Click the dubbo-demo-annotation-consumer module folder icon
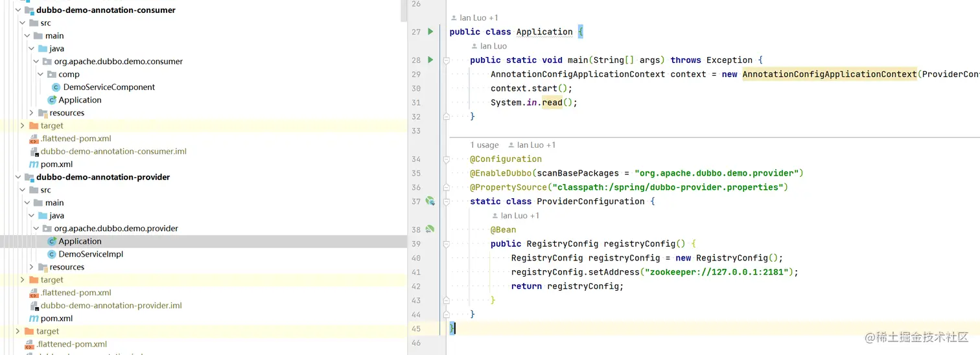The height and width of the screenshot is (355, 980). coord(30,10)
